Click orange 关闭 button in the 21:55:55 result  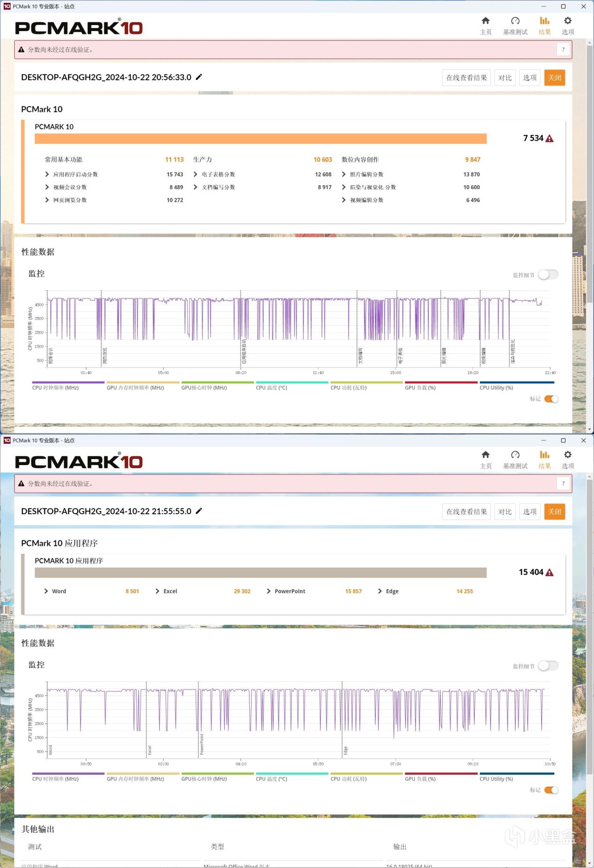pyautogui.click(x=555, y=512)
